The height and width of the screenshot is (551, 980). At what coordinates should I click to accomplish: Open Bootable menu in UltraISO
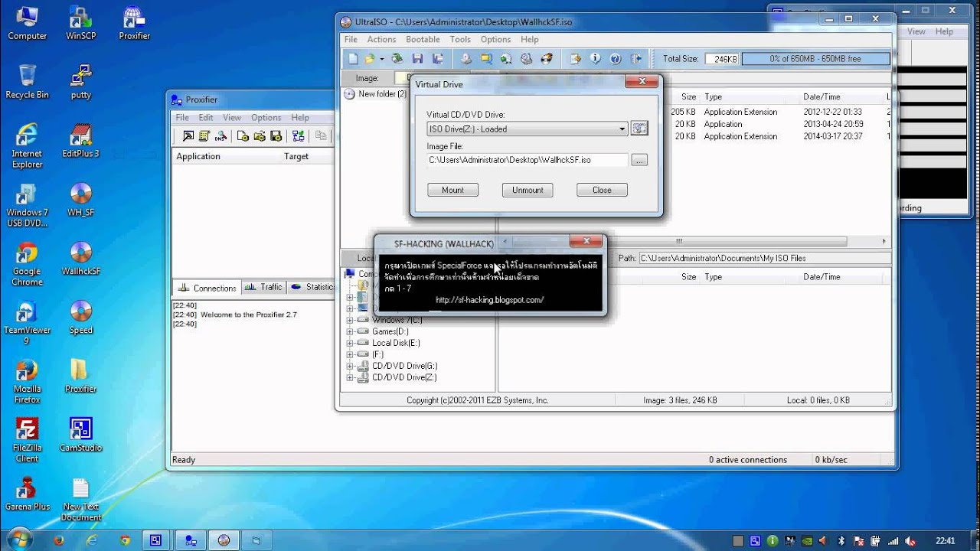(423, 40)
